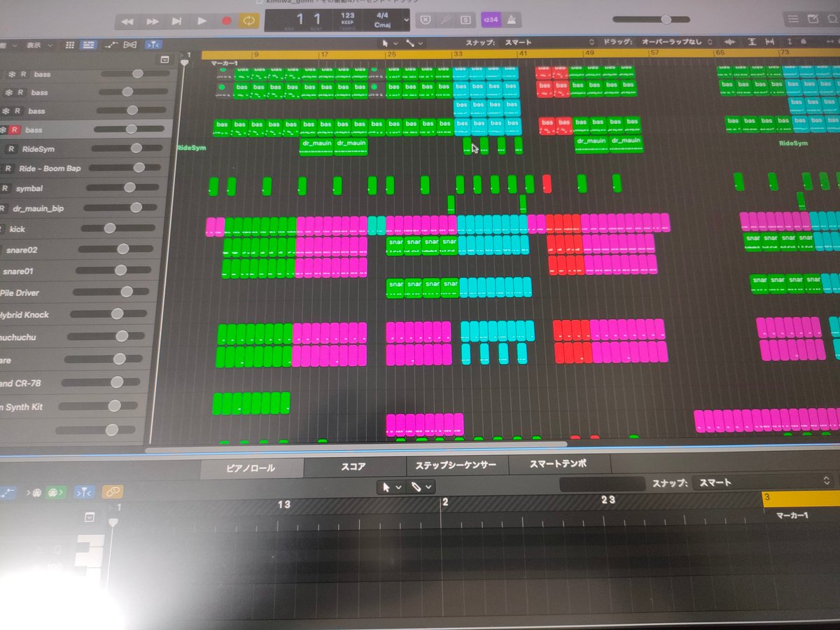Toggle the purple count-in 1234 button
The image size is (840, 630).
(491, 20)
